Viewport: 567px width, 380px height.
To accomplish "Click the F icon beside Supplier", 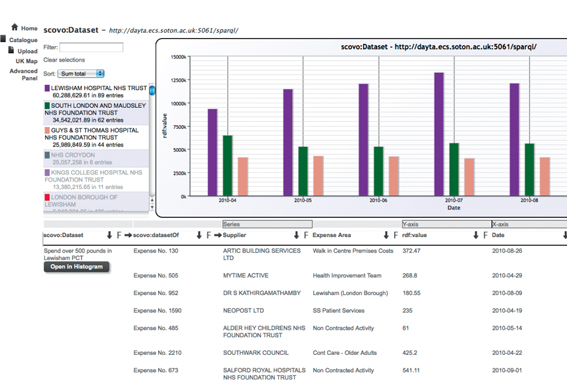I will (x=306, y=235).
